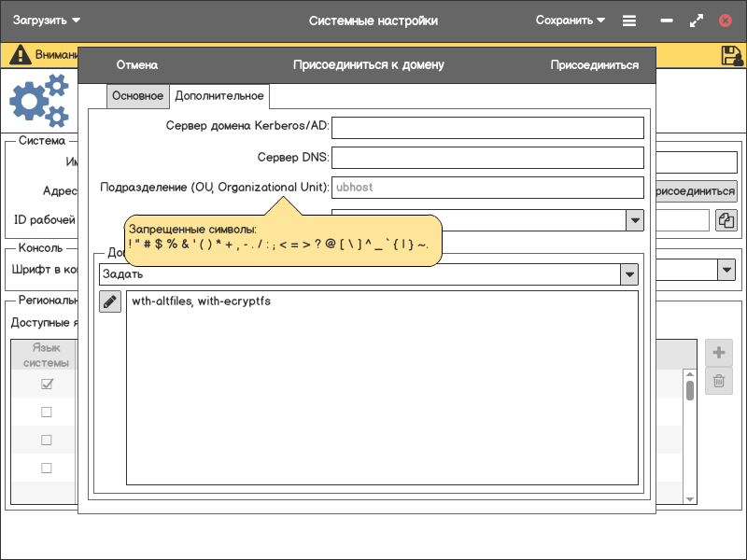Click the language list scrollbar thumb
This screenshot has width=747, height=560.
tap(689, 389)
